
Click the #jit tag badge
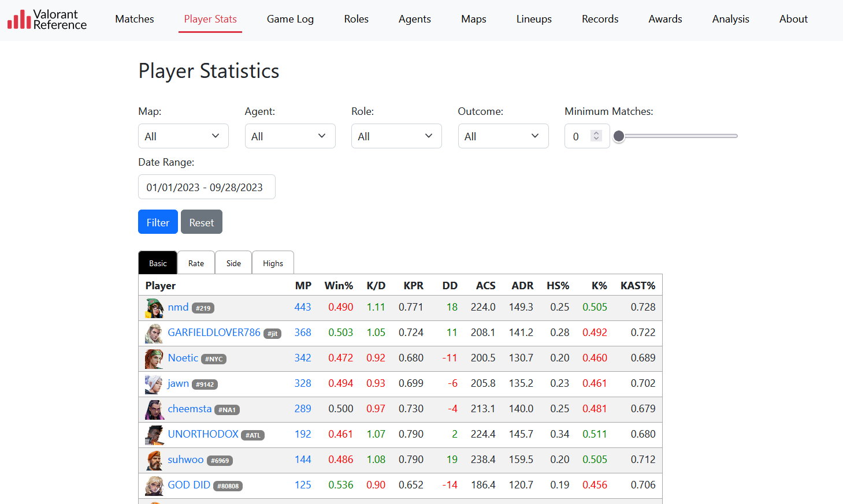point(272,334)
